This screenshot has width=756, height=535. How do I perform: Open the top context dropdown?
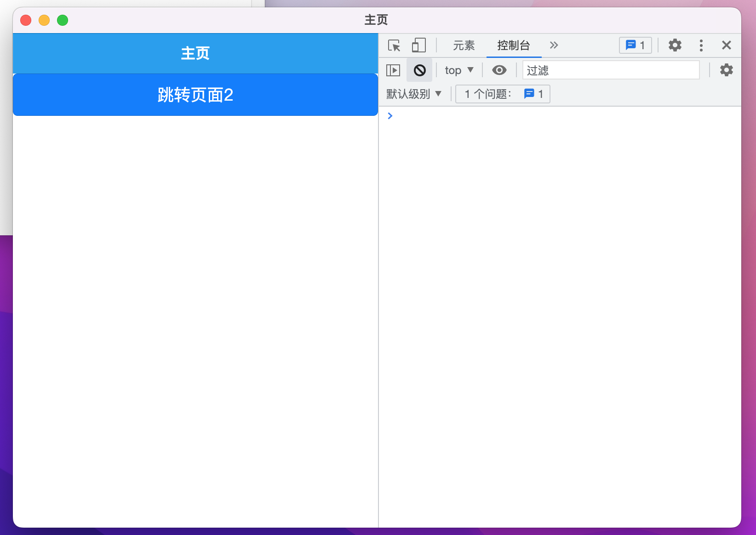pyautogui.click(x=459, y=70)
